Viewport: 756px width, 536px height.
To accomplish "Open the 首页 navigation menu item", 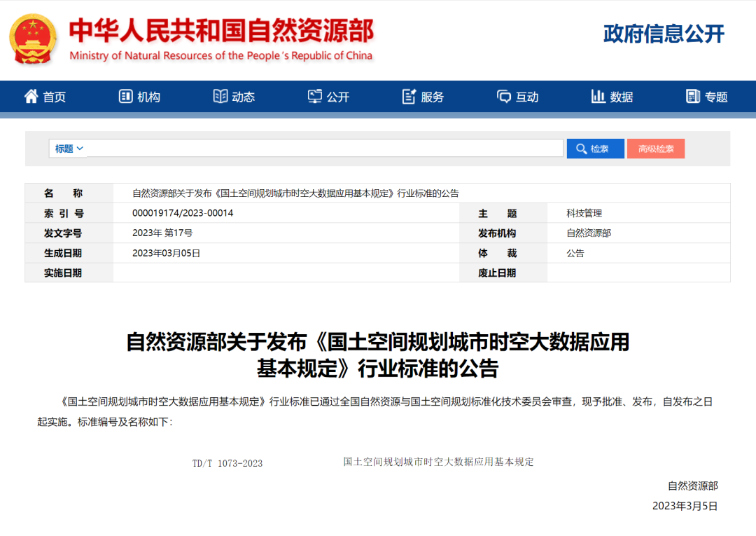I will (x=55, y=97).
